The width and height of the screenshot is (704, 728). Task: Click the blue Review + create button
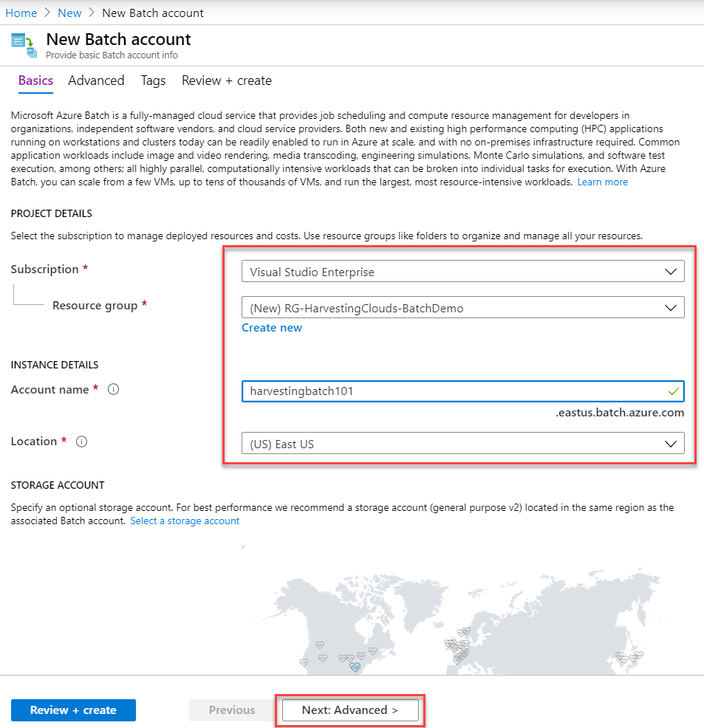pos(73,710)
